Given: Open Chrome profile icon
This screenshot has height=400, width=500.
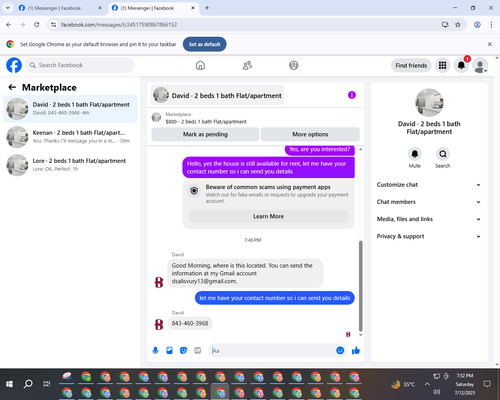Looking at the screenshot, I should point(477,24).
